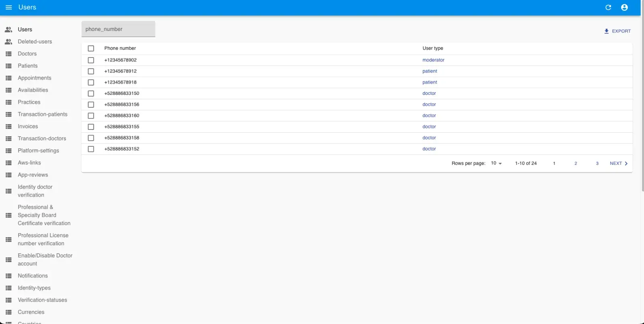644x324 pixels.
Task: Click the list icon beside Currencies
Action: (8, 312)
